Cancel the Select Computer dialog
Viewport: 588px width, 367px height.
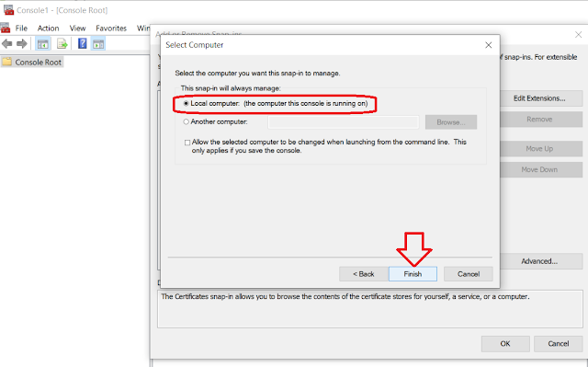[x=469, y=274]
